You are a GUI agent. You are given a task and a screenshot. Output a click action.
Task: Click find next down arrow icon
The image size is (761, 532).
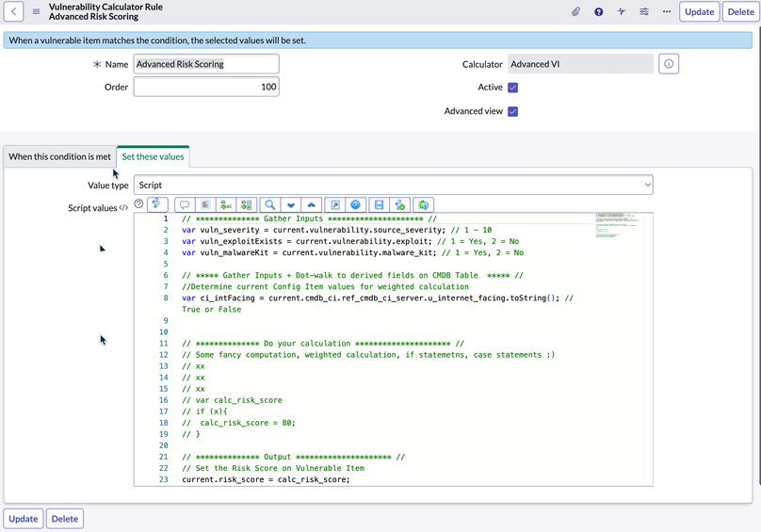291,205
